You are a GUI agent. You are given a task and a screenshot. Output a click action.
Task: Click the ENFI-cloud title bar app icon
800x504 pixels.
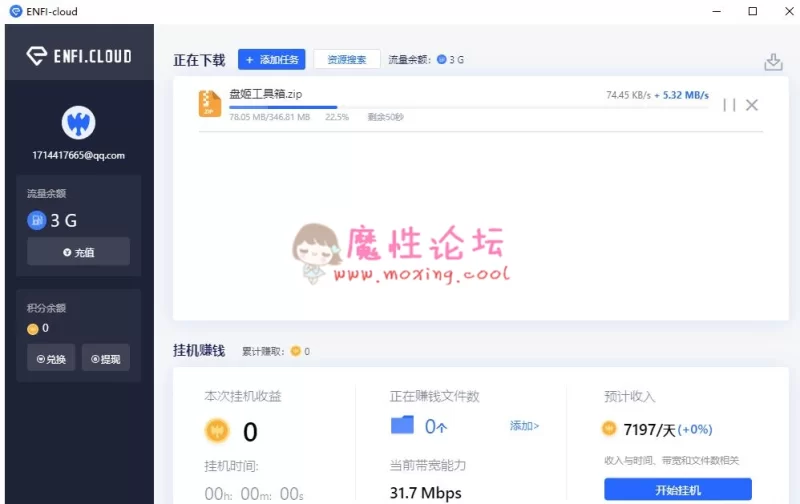(x=16, y=11)
